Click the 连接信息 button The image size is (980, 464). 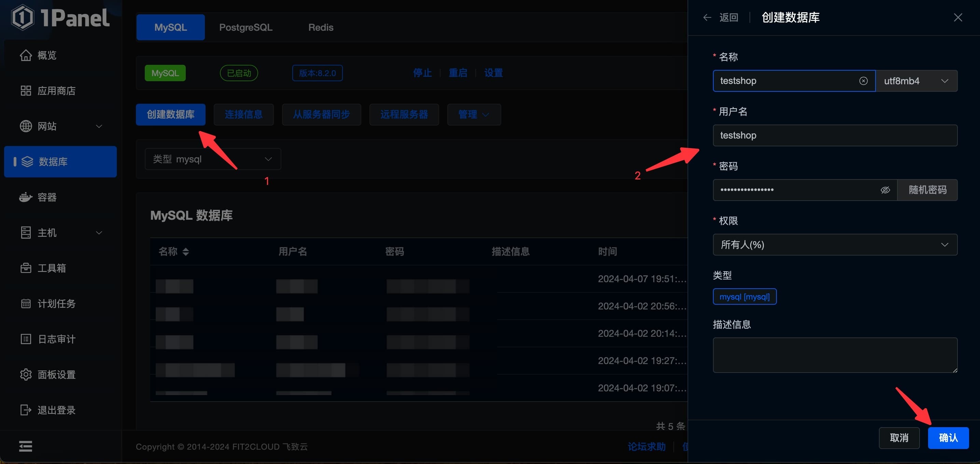pos(243,115)
